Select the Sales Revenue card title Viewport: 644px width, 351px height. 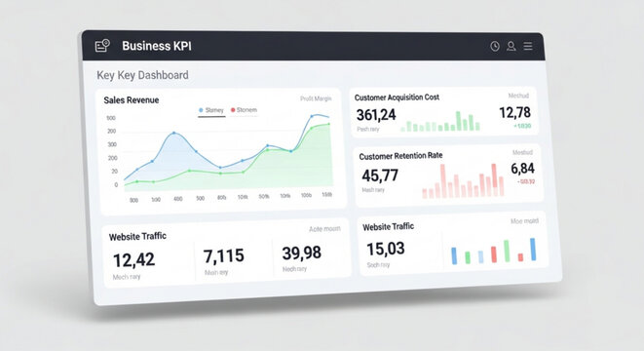pos(131,99)
